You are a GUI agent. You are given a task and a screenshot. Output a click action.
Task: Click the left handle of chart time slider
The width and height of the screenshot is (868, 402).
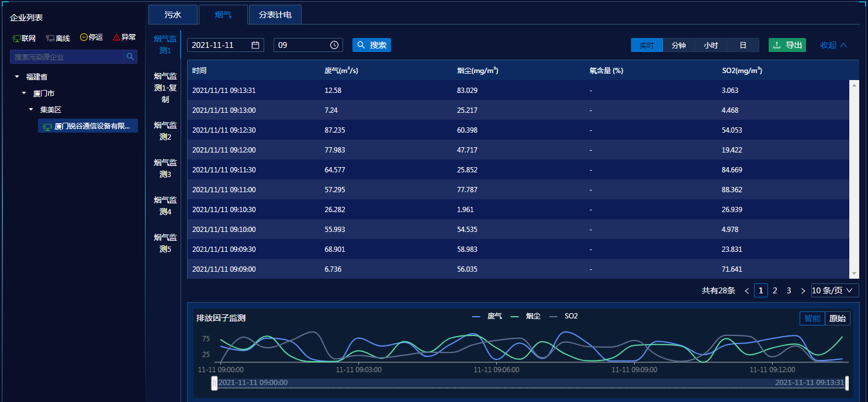(x=215, y=383)
